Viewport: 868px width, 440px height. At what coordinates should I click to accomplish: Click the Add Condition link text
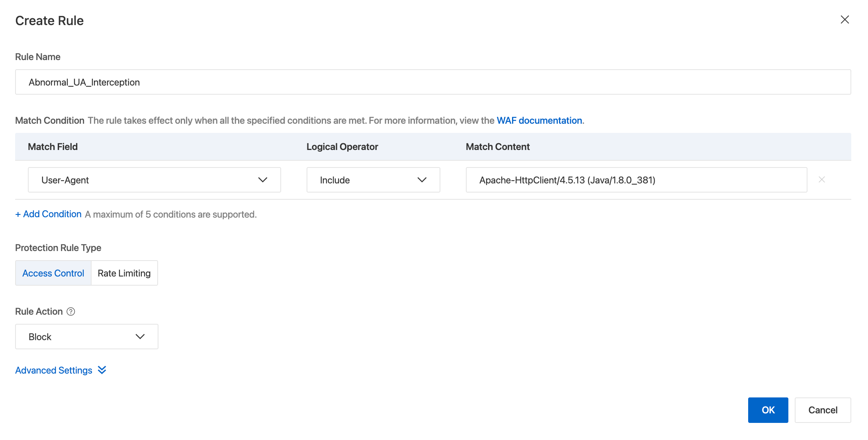52,214
